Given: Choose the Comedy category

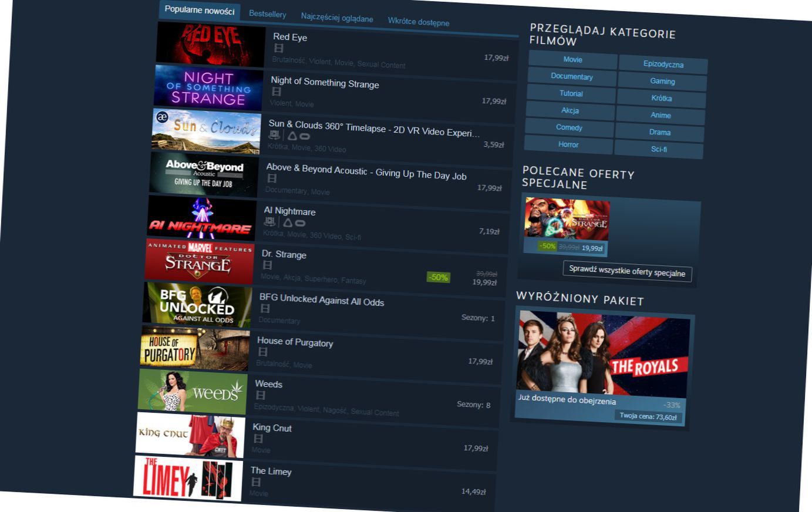Looking at the screenshot, I should click(569, 127).
